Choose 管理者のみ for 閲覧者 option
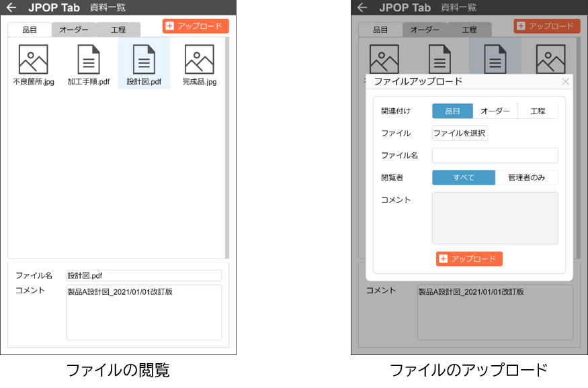 [x=526, y=177]
